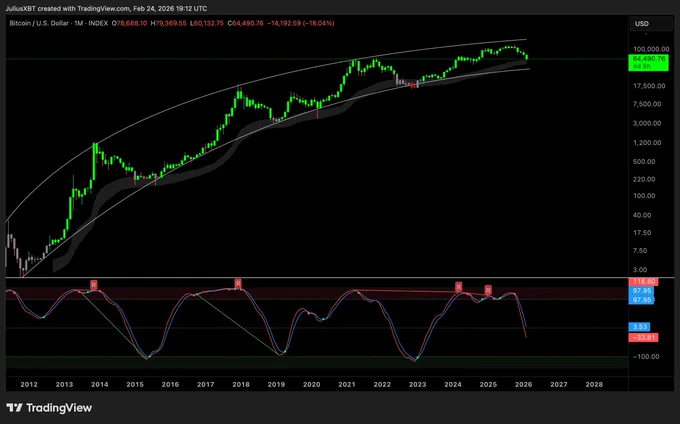The height and width of the screenshot is (424, 680).
Task: Click the 500.00 price axis label
Action: point(644,161)
